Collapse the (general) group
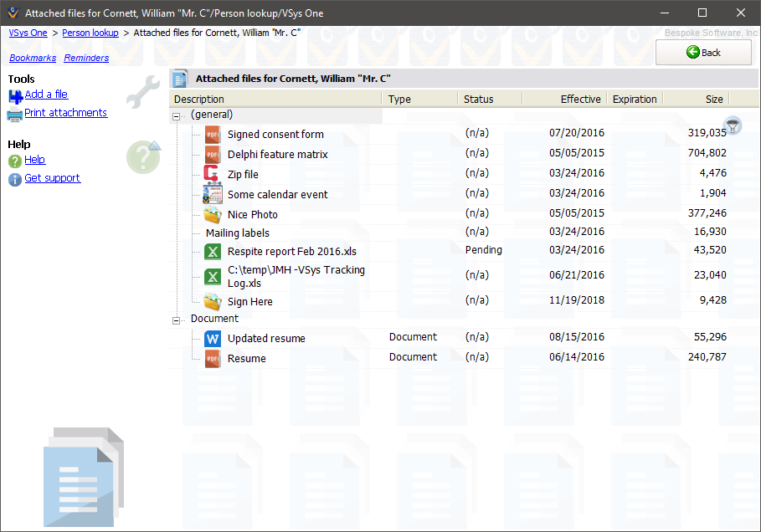This screenshot has width=761, height=532. [177, 115]
